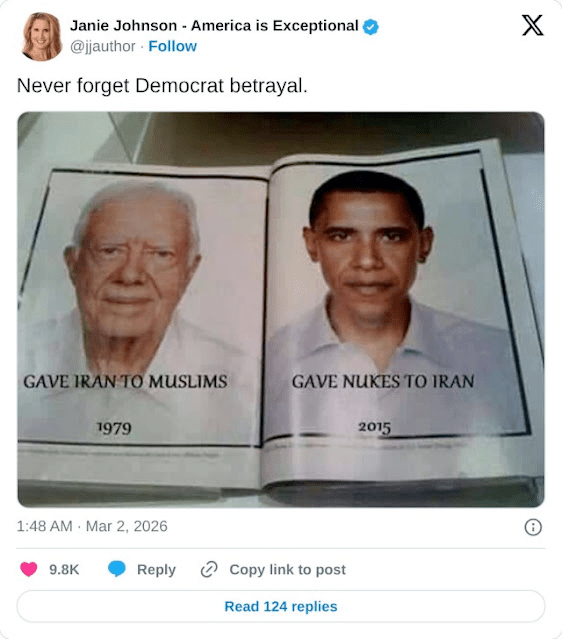562x639 pixels.
Task: Open the embedded book image
Action: tap(281, 309)
